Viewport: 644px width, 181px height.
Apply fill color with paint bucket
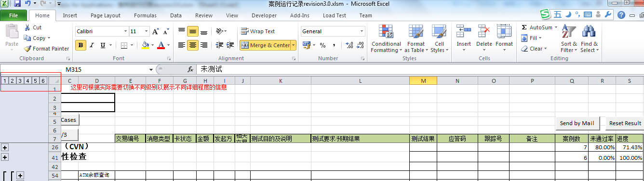[x=145, y=45]
